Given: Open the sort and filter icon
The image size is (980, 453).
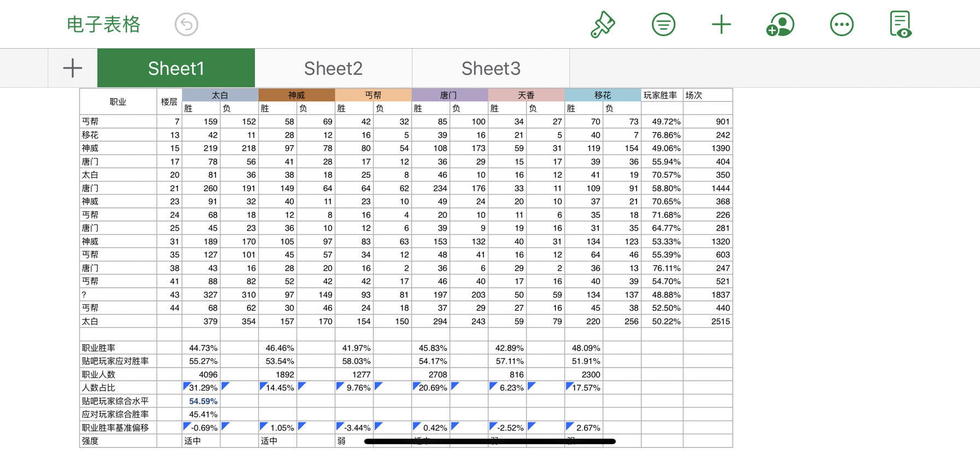Looking at the screenshot, I should click(x=663, y=25).
